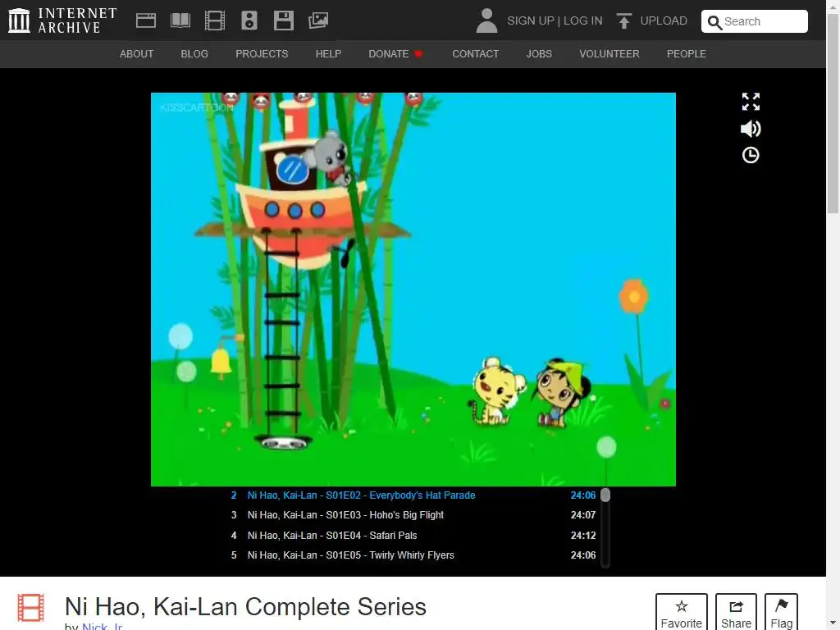This screenshot has width=840, height=630.
Task: Click the video player to pause playback
Action: click(413, 290)
